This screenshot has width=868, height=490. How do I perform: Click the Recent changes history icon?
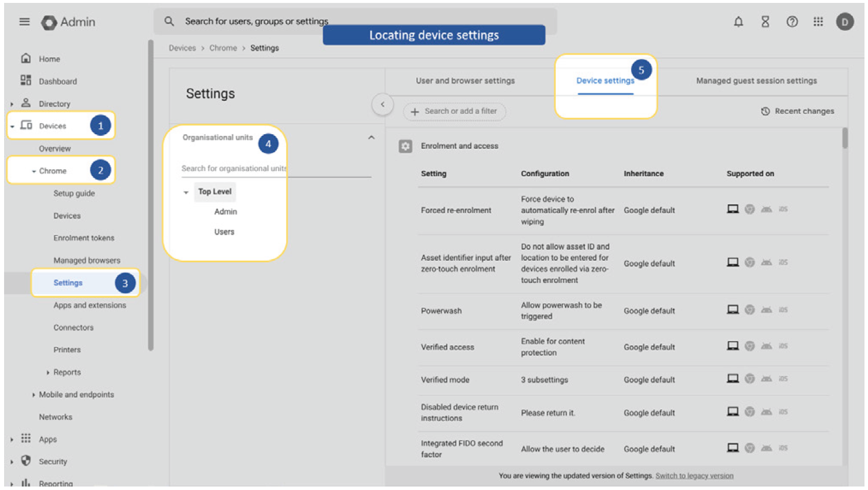click(765, 111)
